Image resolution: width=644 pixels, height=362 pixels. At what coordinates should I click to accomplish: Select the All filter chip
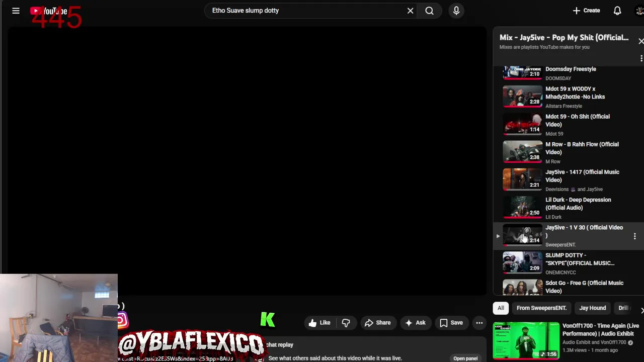(501, 308)
